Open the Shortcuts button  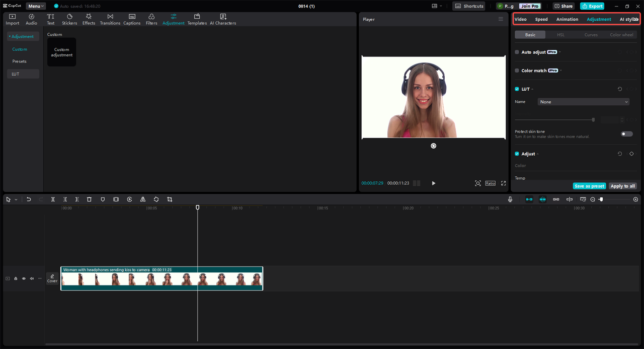[x=469, y=6]
